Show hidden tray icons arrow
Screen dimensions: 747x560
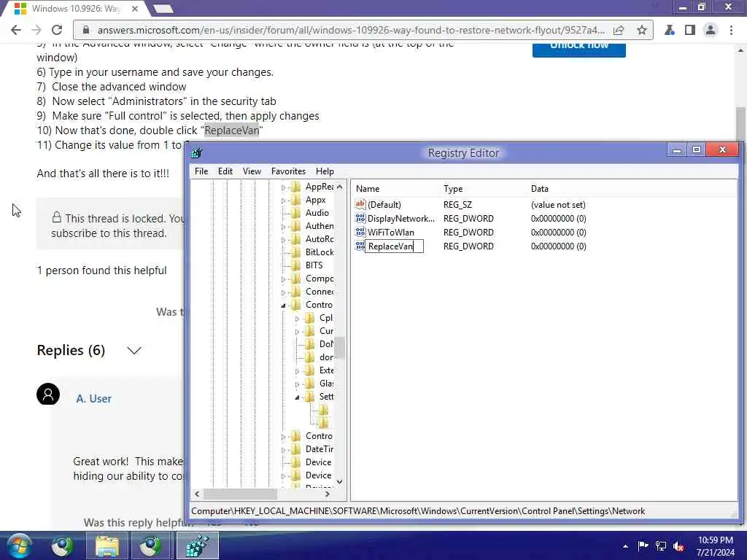coord(625,545)
